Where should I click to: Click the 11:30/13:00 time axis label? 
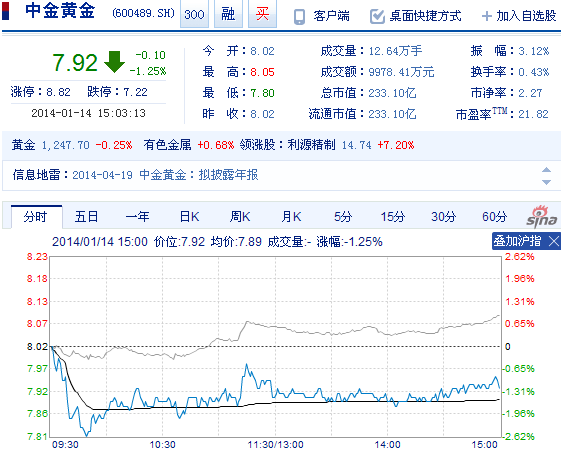[275, 445]
